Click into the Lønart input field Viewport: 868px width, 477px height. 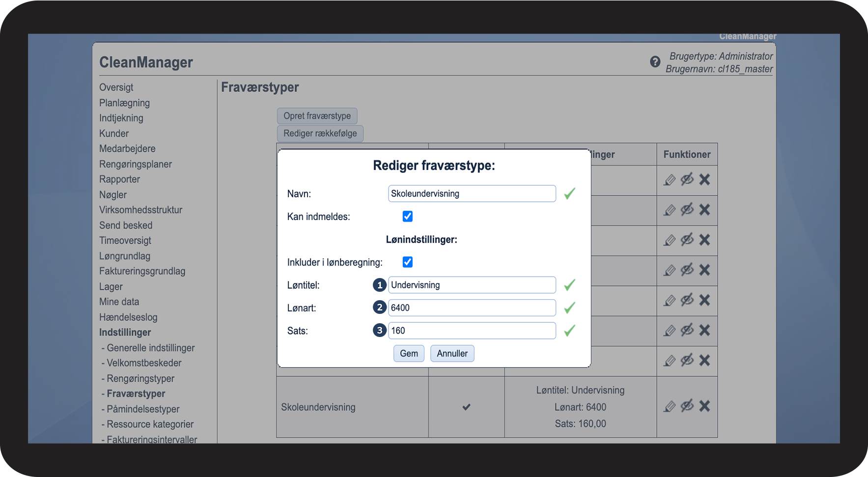coord(472,308)
